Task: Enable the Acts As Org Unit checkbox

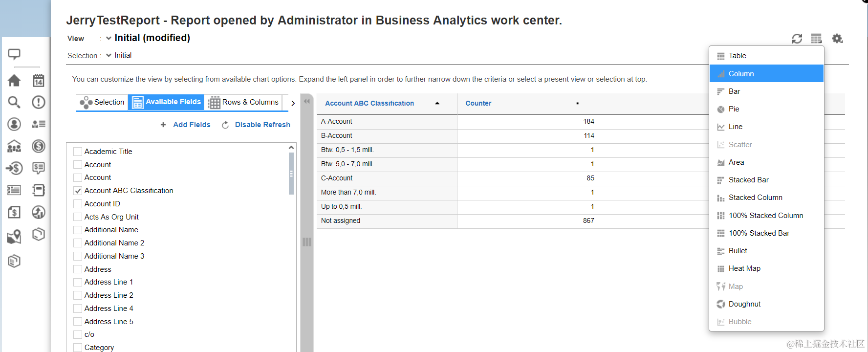Action: click(78, 217)
